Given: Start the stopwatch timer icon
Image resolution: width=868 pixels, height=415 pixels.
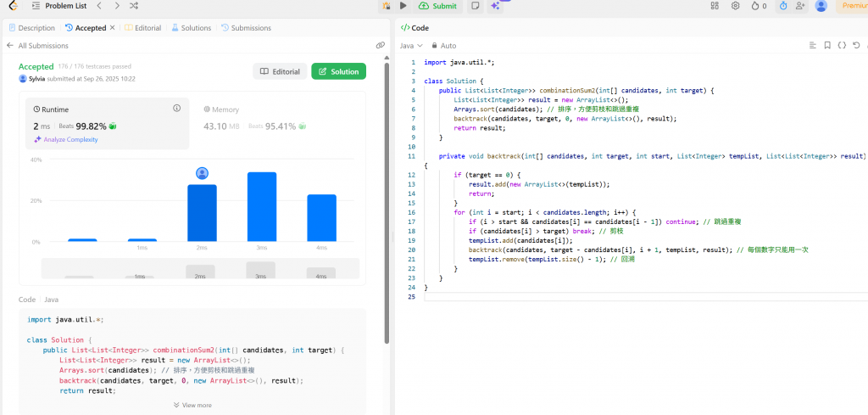Looking at the screenshot, I should pyautogui.click(x=782, y=6).
